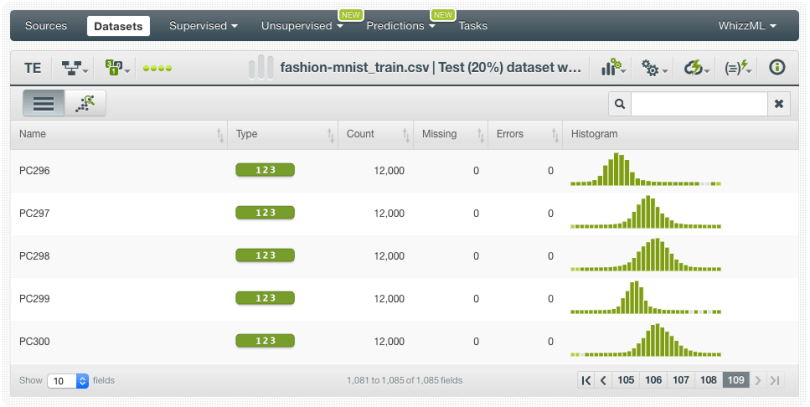Image resolution: width=810 pixels, height=407 pixels.
Task: Open the PC296 histogram
Action: [x=646, y=169]
